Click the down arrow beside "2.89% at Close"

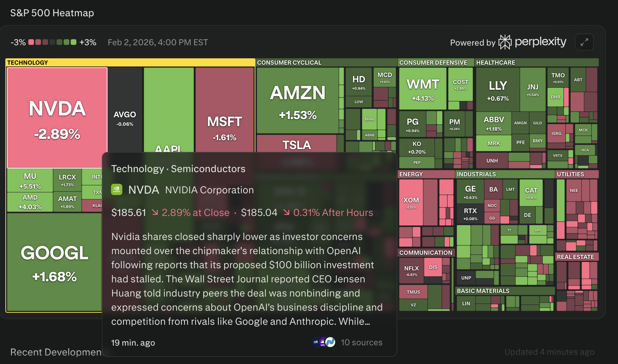coord(155,212)
